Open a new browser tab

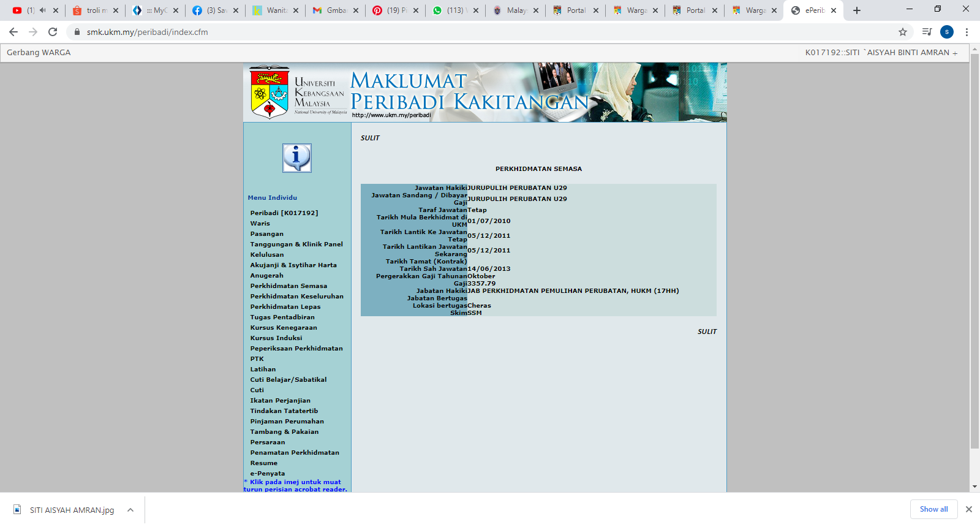click(x=857, y=10)
